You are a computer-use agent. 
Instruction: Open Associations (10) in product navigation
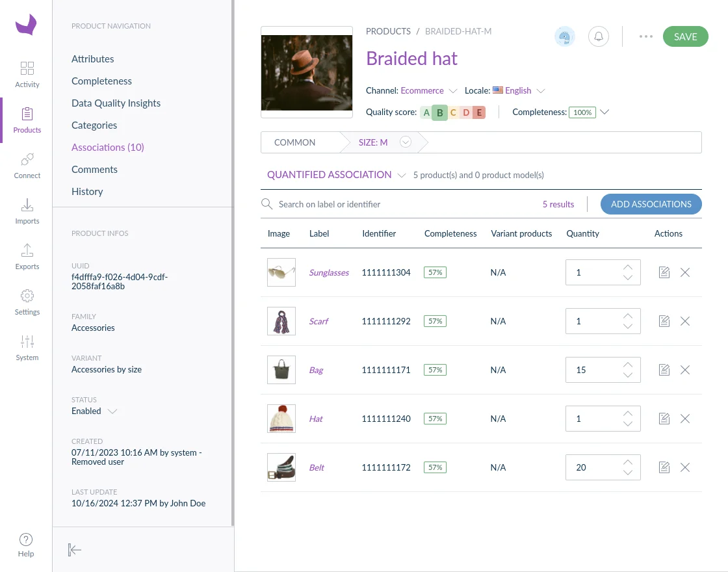tap(107, 147)
